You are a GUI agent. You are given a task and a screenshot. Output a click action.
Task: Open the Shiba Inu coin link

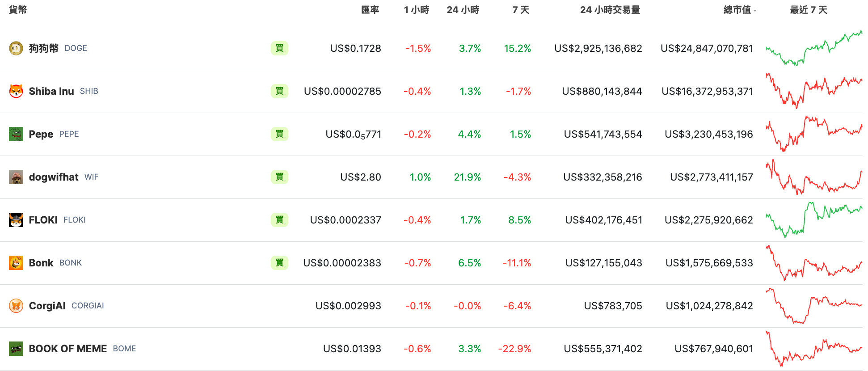click(51, 91)
